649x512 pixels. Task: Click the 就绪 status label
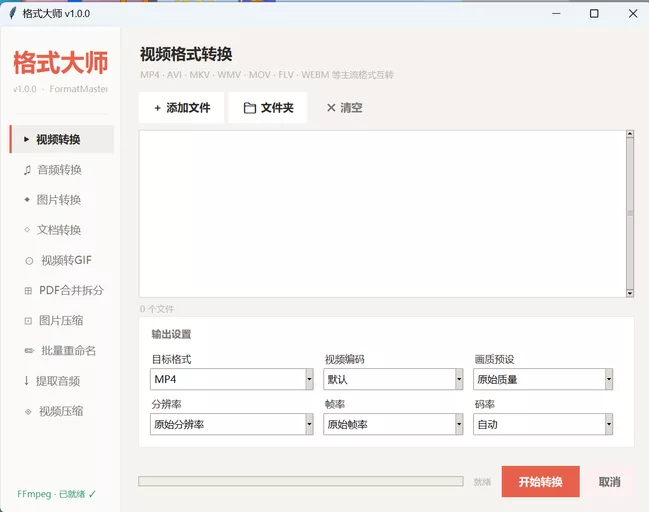point(482,482)
